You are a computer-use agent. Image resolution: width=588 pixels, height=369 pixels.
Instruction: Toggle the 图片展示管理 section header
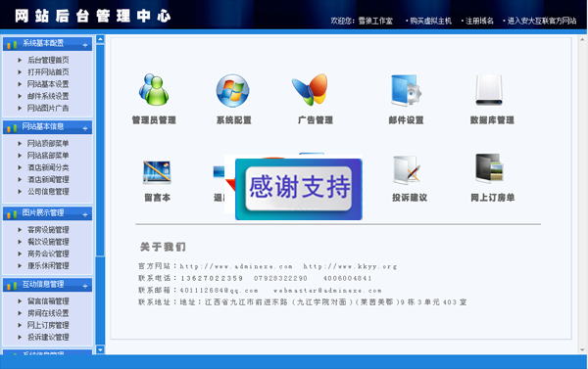tap(48, 213)
